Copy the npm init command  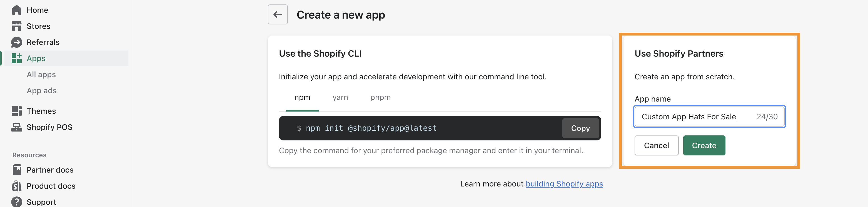tap(580, 128)
